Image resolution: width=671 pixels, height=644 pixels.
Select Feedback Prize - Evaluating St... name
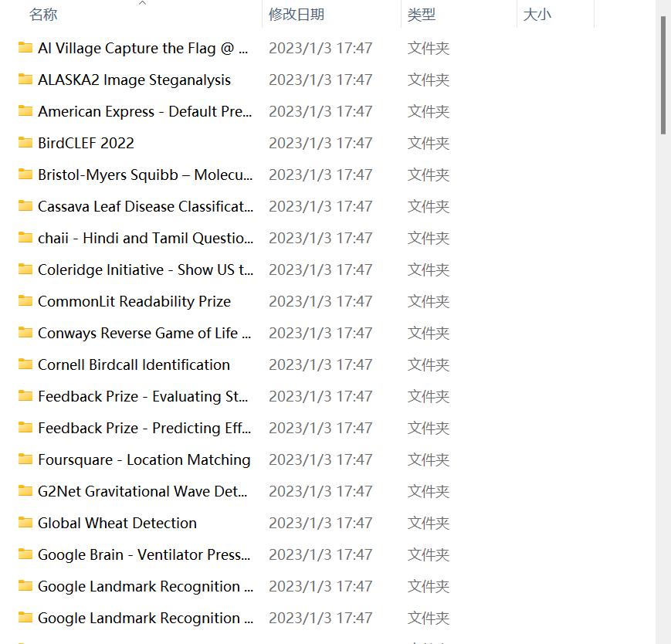(x=143, y=397)
